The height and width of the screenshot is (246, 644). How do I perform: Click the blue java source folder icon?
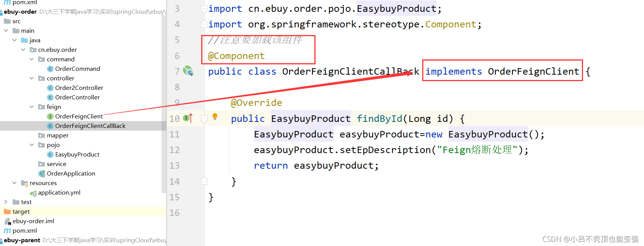(x=24, y=40)
